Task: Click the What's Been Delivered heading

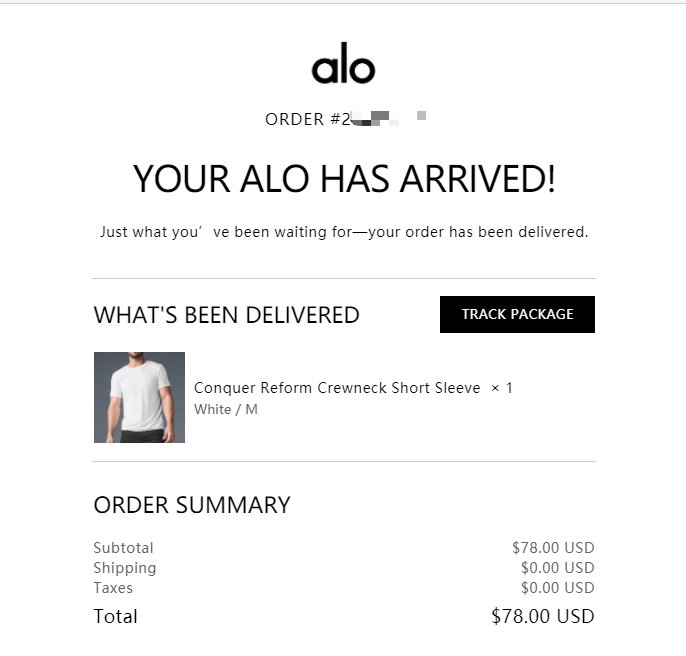Action: [x=226, y=315]
